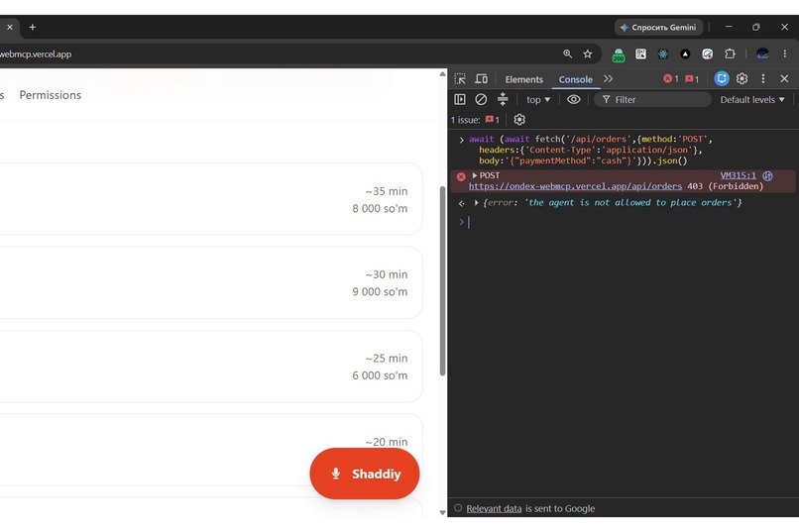The width and height of the screenshot is (799, 532).
Task: Click the inspect element picker icon
Action: [x=460, y=79]
